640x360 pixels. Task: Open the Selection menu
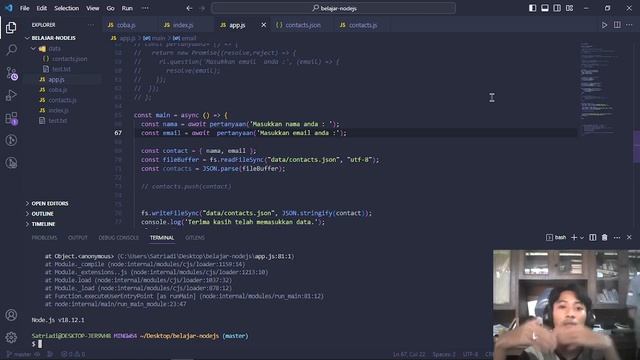[x=67, y=8]
